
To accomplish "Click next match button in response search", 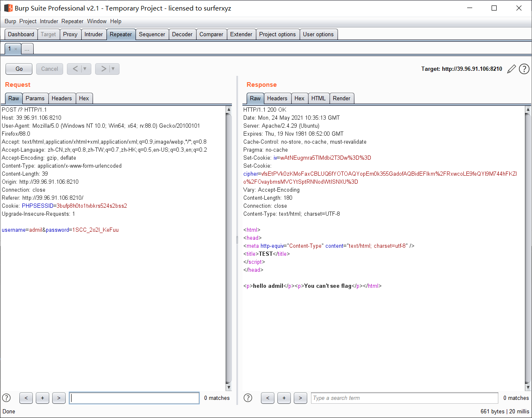I will 301,398.
